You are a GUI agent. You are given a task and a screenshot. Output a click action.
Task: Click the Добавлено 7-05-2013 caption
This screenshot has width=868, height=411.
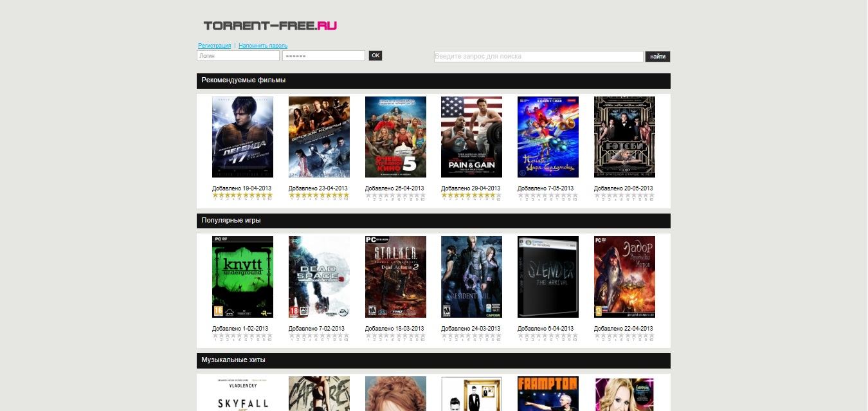coord(546,188)
